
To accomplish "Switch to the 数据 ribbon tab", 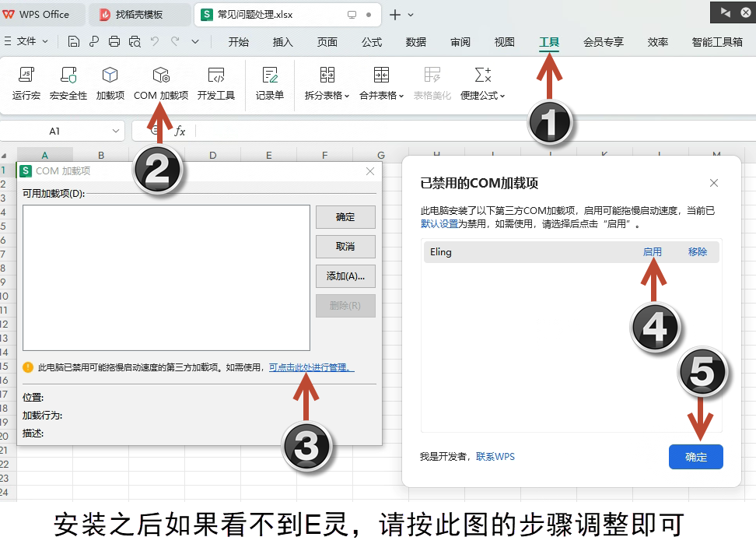I will point(416,43).
